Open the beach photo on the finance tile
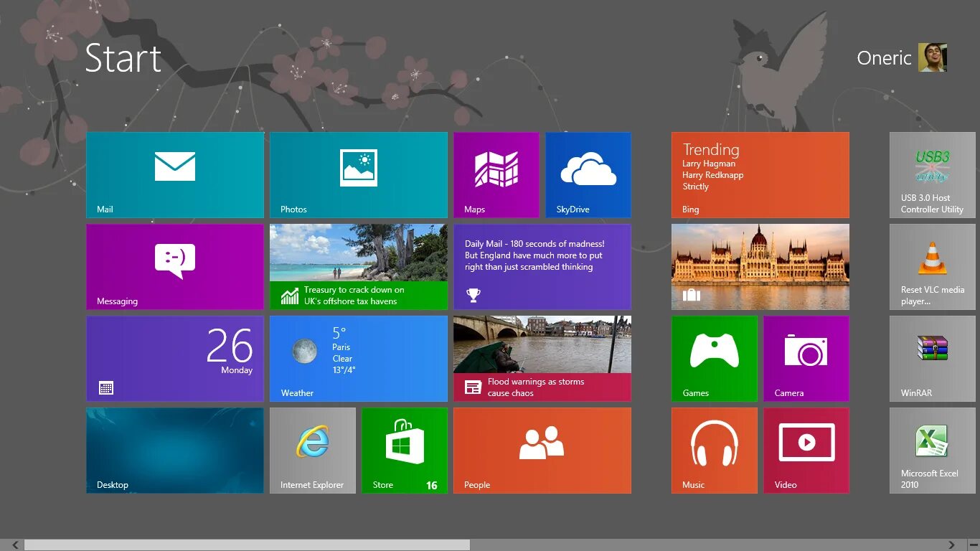 pyautogui.click(x=359, y=253)
